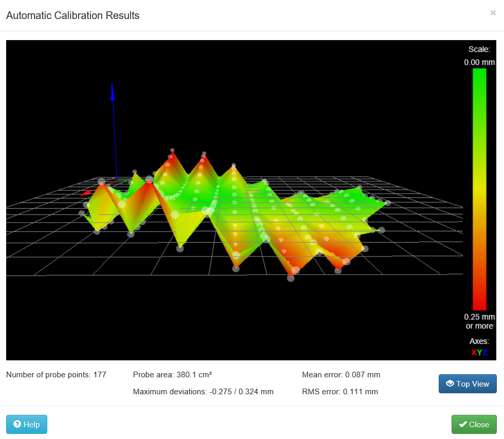Viewport: 504px width, 439px height.
Task: Click the 0.25 mm or more label
Action: click(x=479, y=321)
